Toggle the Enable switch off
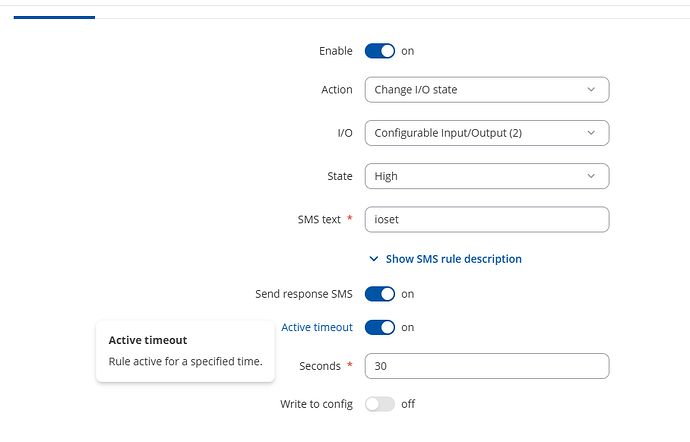The height and width of the screenshot is (442, 690). (x=380, y=51)
